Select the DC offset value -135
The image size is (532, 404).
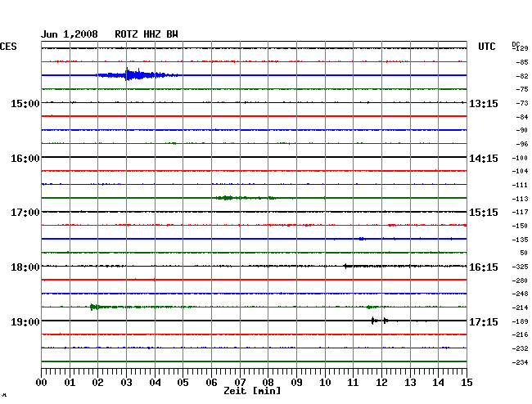pyautogui.click(x=520, y=240)
